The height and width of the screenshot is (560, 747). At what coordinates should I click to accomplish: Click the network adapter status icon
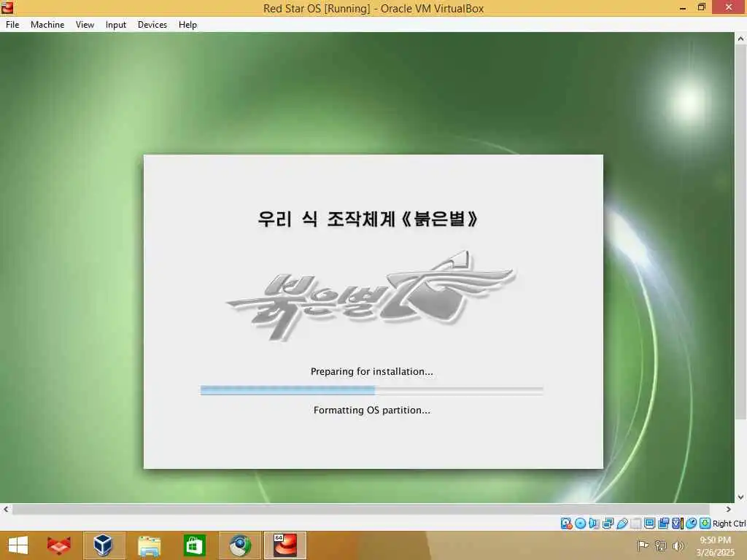(x=608, y=524)
